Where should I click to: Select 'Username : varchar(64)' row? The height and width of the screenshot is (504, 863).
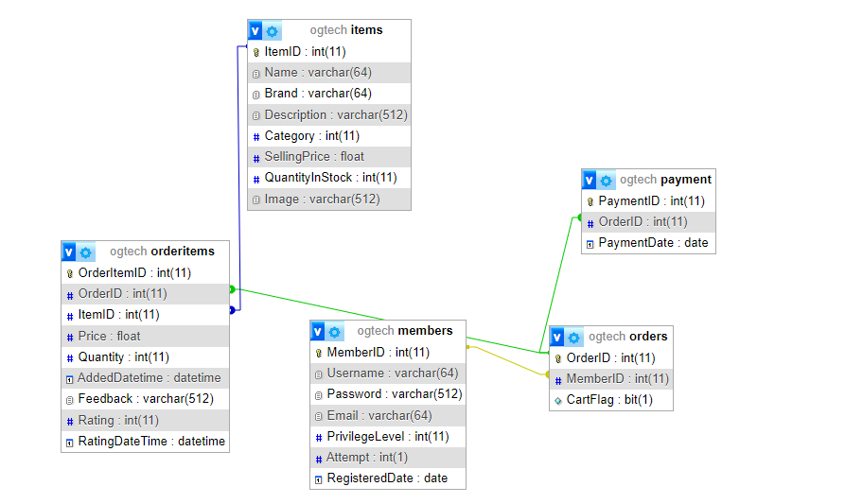coord(388,374)
